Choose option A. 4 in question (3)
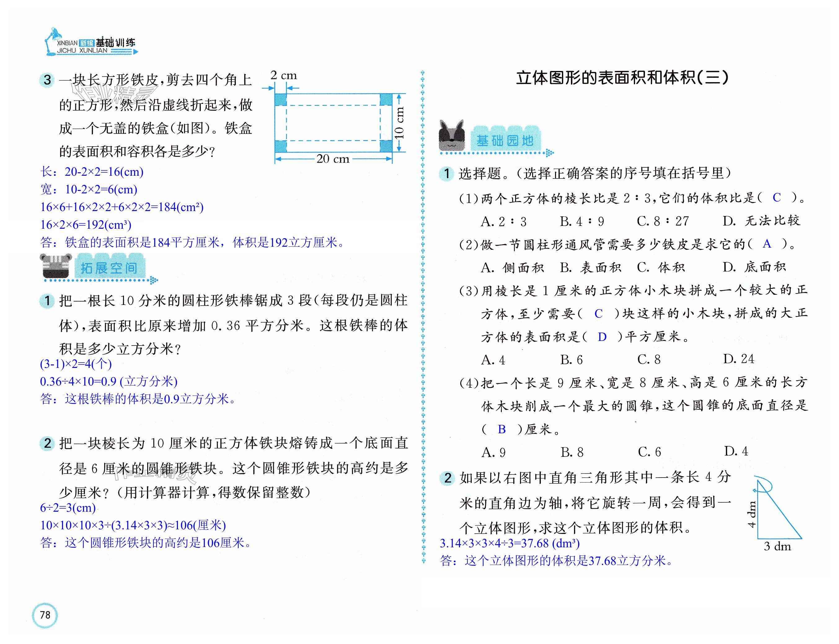 tap(493, 359)
